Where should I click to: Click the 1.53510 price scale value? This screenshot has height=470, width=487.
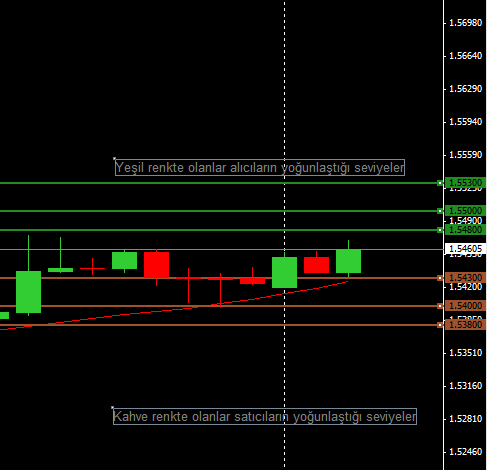coord(465,353)
